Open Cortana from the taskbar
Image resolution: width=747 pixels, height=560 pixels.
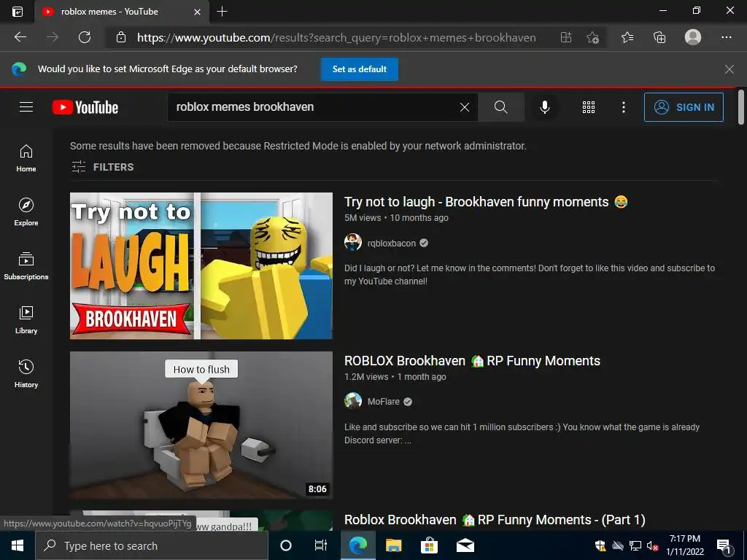[286, 545]
